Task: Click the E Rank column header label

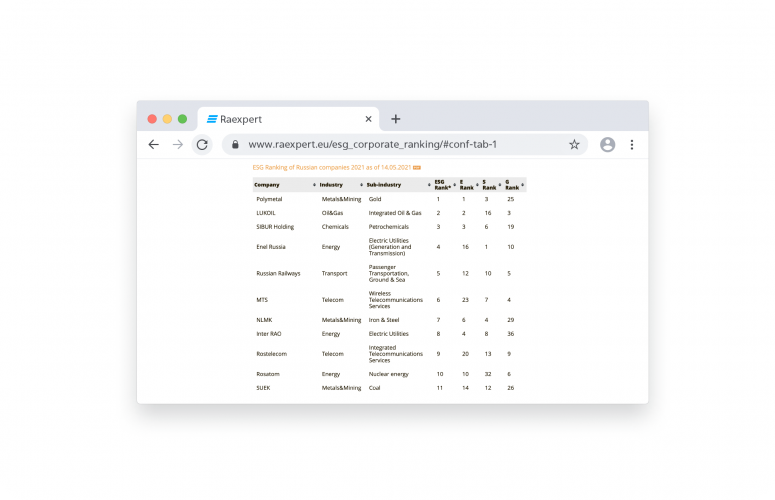Action: pos(467,185)
